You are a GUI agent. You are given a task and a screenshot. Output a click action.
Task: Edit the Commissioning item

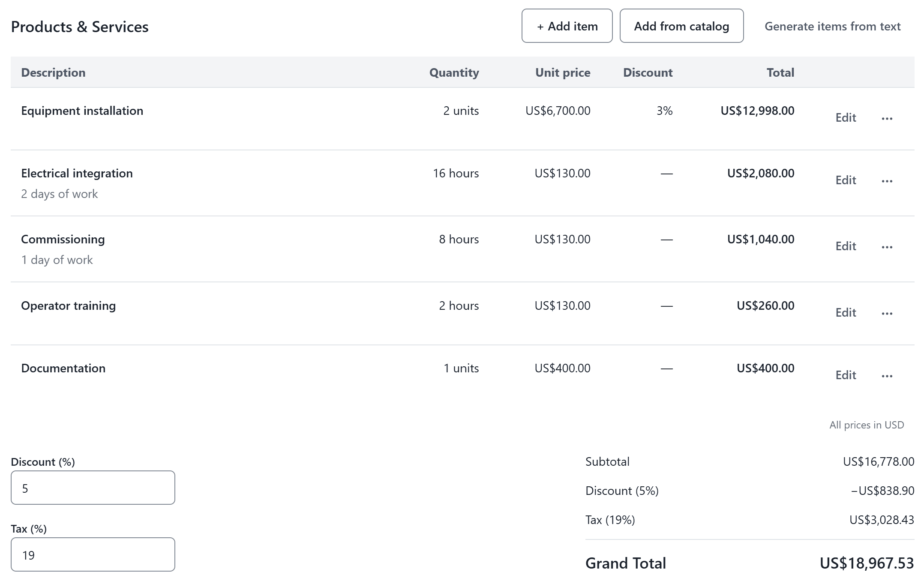(x=846, y=246)
